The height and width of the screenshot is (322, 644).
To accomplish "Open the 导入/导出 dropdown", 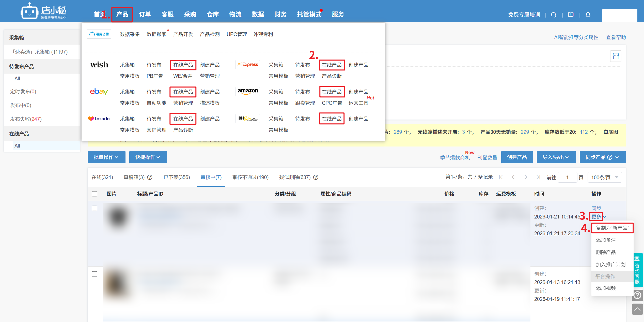I will click(556, 157).
